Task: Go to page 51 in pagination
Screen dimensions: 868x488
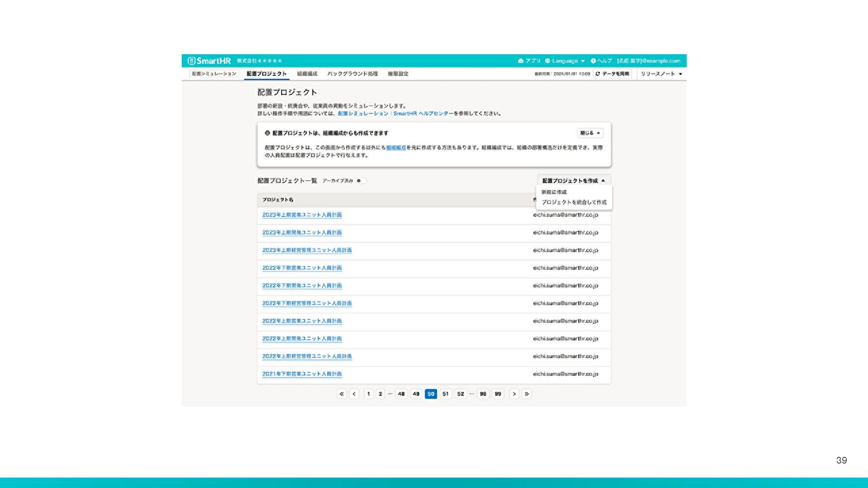Action: (445, 394)
